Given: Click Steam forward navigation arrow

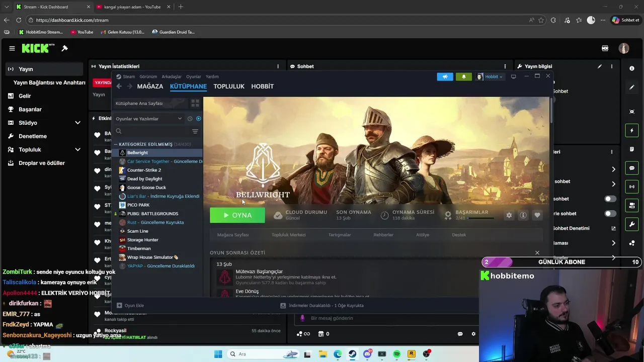Looking at the screenshot, I should click(129, 86).
